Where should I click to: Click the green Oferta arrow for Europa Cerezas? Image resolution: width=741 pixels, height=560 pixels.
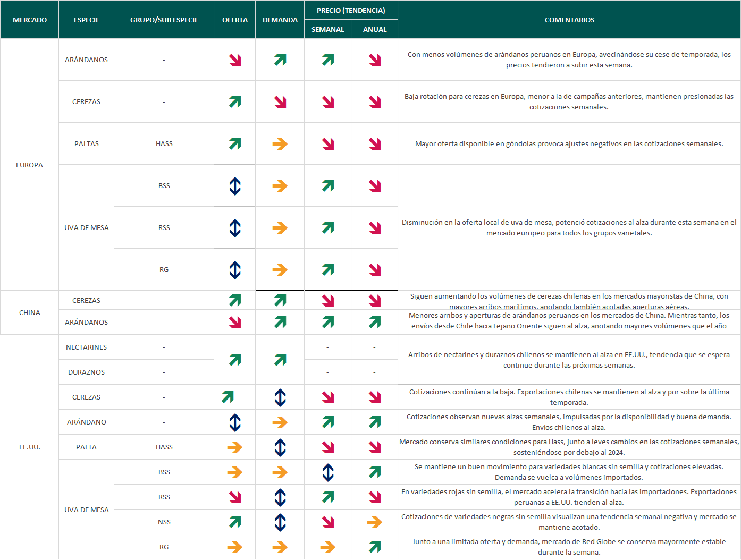click(x=235, y=101)
